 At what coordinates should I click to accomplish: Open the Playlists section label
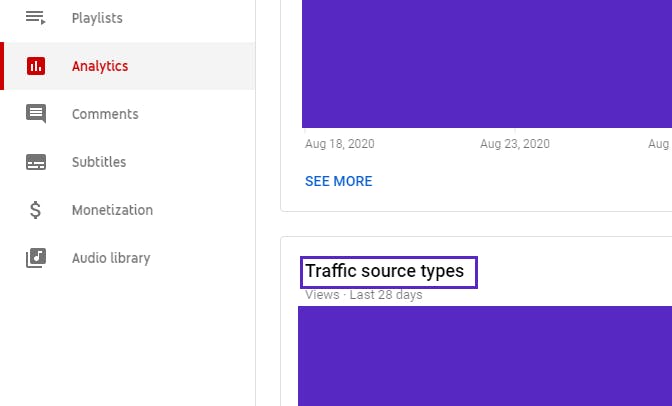pyautogui.click(x=97, y=18)
